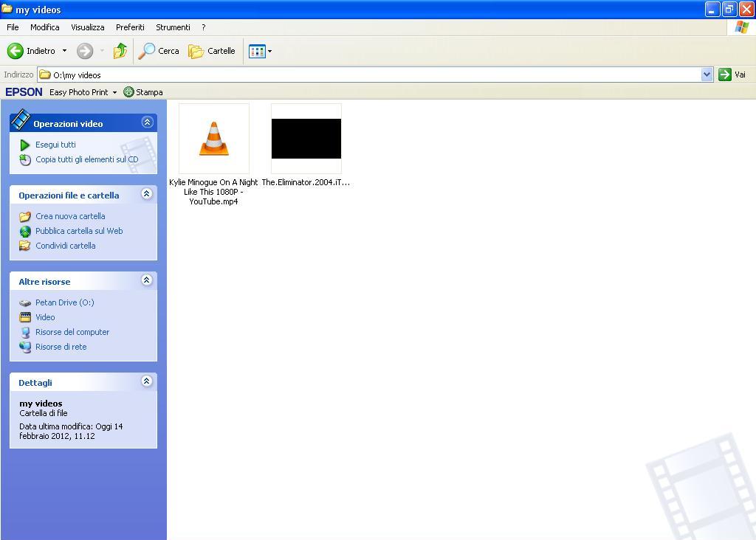The image size is (756, 540).
Task: Click the green Vai go arrow
Action: click(x=725, y=75)
